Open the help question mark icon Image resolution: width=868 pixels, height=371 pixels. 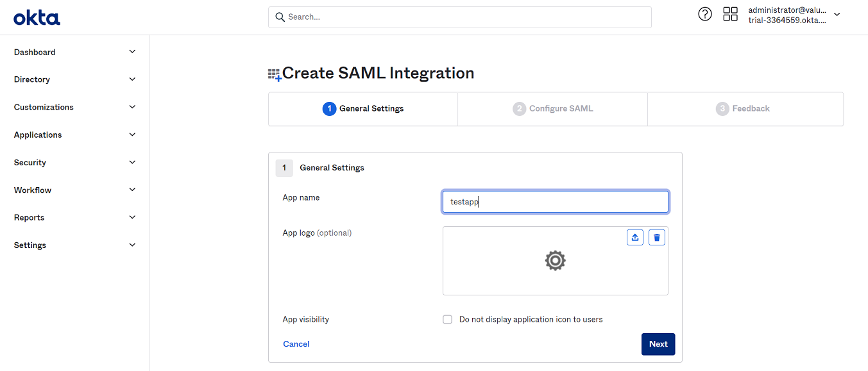pos(705,14)
